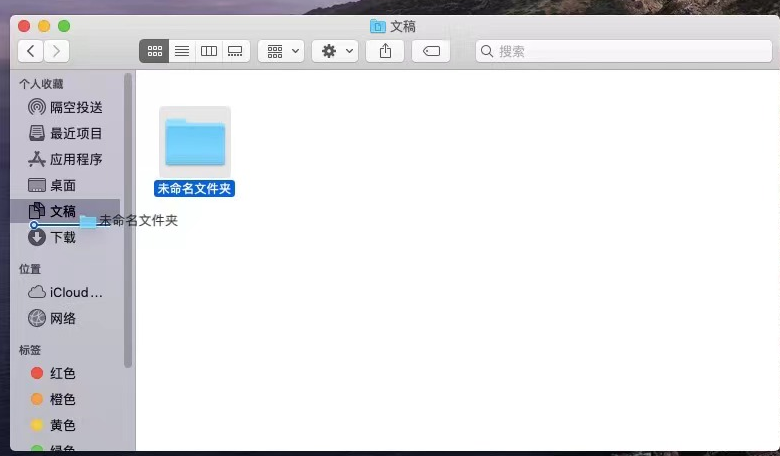Click the Share toolbar button
Screen dimensions: 780x456
point(385,51)
